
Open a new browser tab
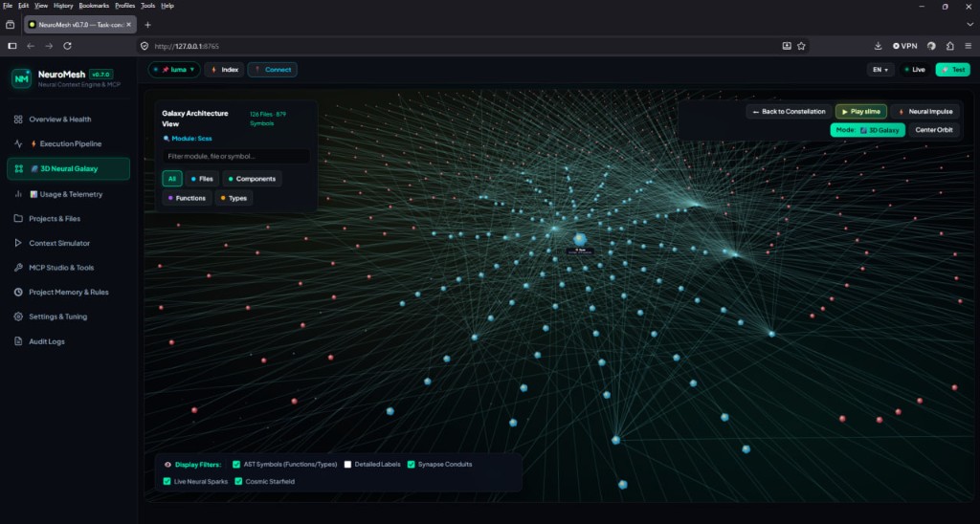pyautogui.click(x=147, y=25)
